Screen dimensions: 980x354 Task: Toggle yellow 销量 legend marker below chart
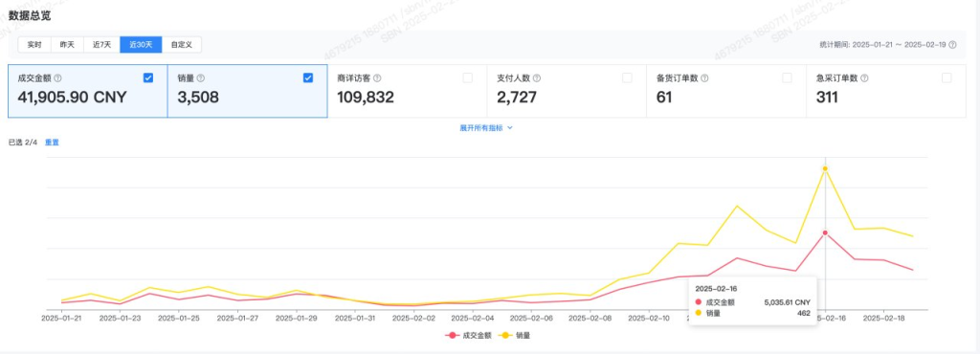(x=506, y=335)
